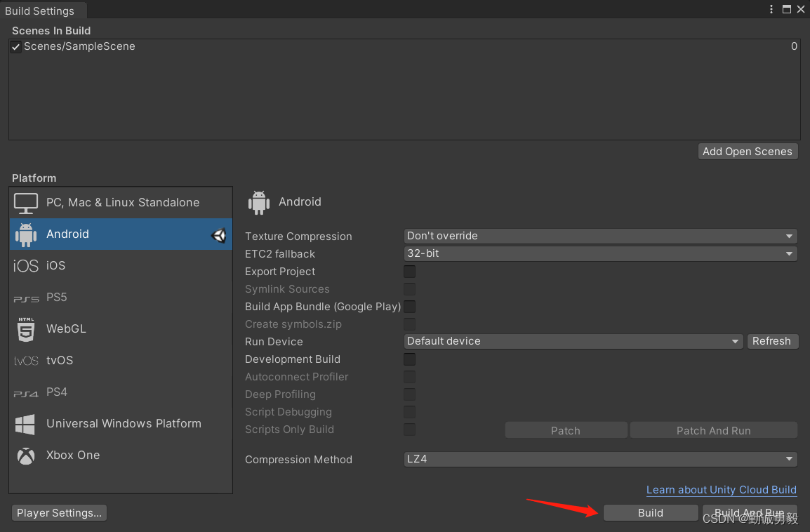Viewport: 810px width, 532px height.
Task: Toggle the Autoconnect Profiler checkbox
Action: (x=410, y=377)
